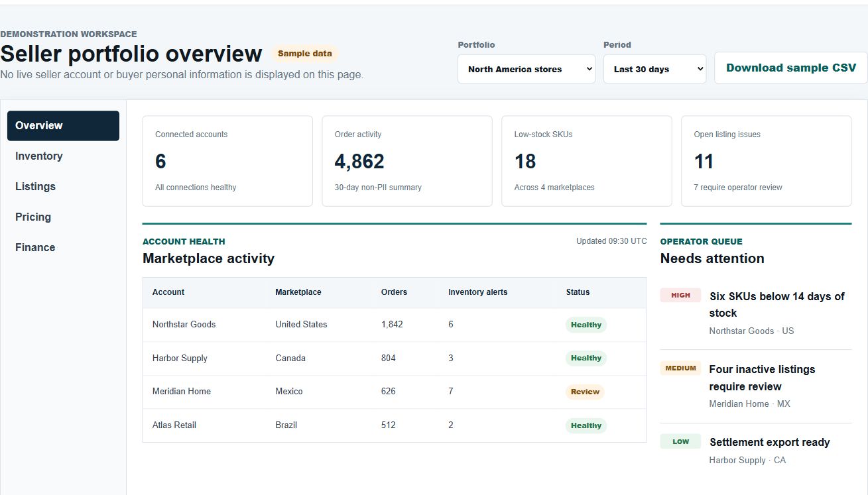This screenshot has width=868, height=495.
Task: Click the Meridian Home · MX queue caption
Action: [x=749, y=404]
